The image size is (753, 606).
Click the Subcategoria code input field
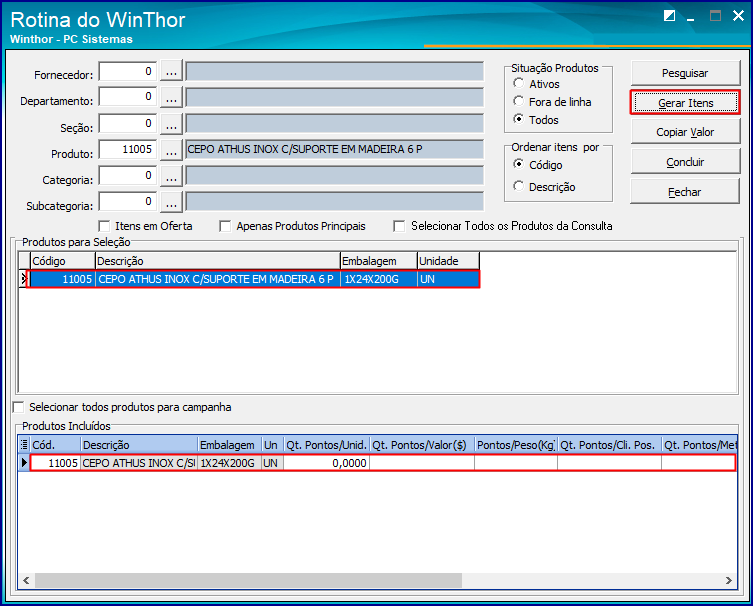coord(128,202)
